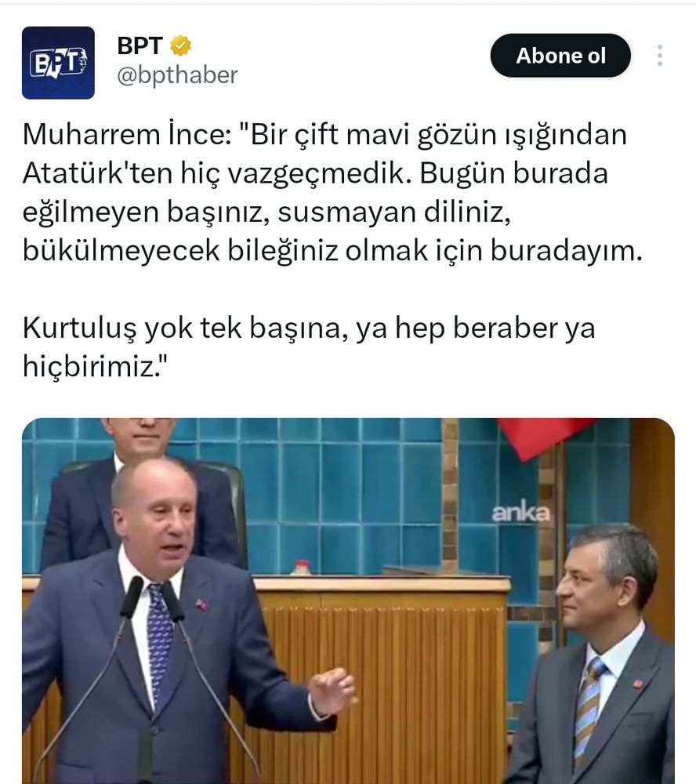Select the tweet text starting with Muharrem İnce
The image size is (696, 784).
tap(332, 192)
